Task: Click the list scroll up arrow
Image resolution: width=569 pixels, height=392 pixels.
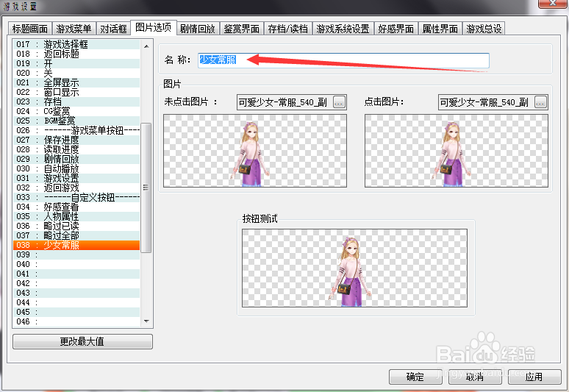Action: [x=146, y=46]
